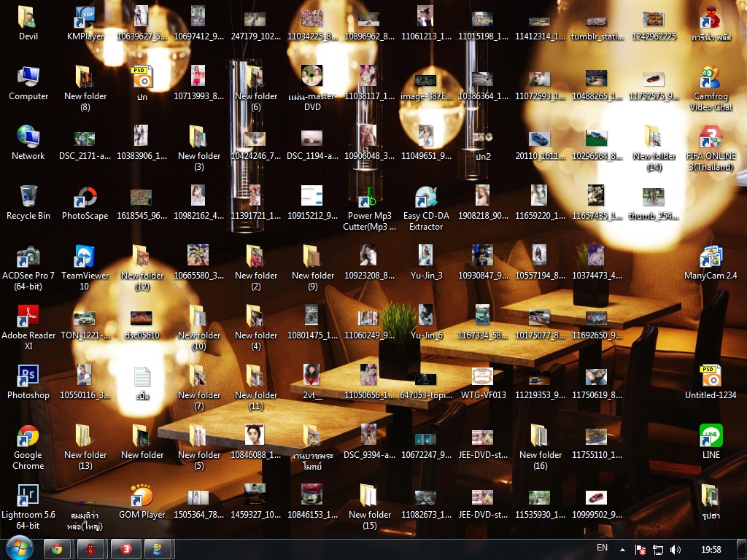Launch the PhotoScape shortcut
The image size is (747, 560).
(85, 203)
